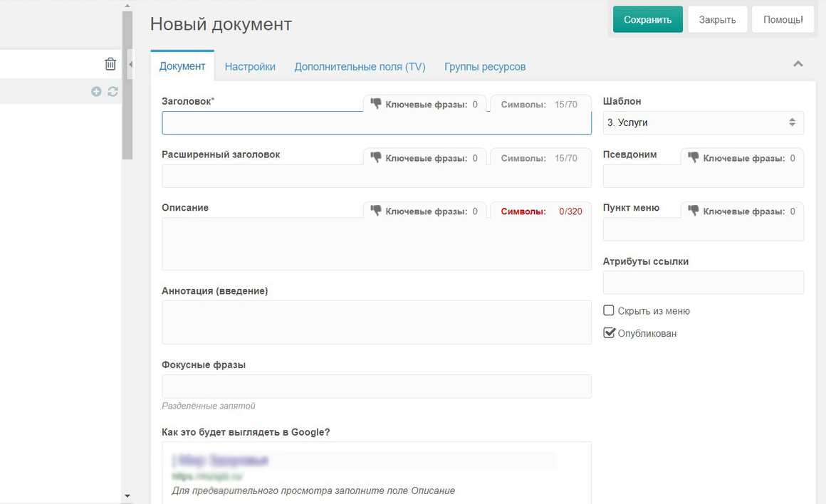Click the sidebar scroll down arrow

coord(127,495)
